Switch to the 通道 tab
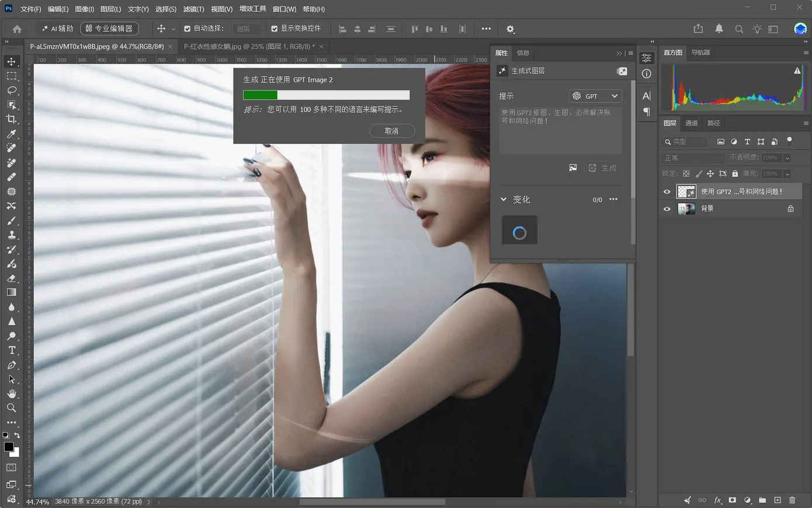The image size is (812, 508). 692,123
